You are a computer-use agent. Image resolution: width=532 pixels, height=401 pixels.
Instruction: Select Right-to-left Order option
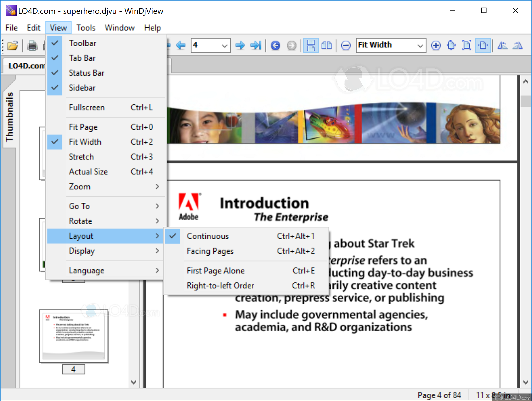[220, 285]
